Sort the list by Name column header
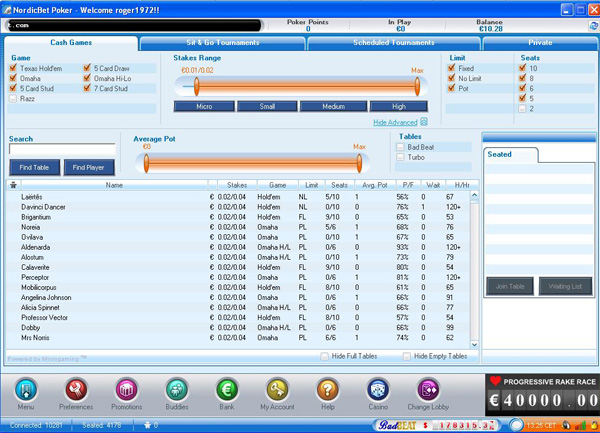This screenshot has width=600, height=433. [114, 185]
